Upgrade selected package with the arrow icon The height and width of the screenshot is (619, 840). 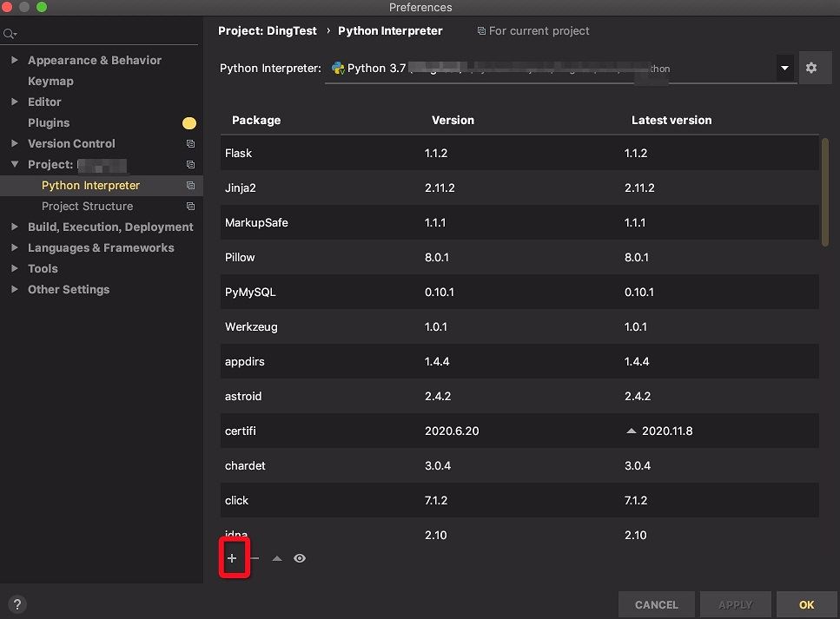[x=277, y=558]
